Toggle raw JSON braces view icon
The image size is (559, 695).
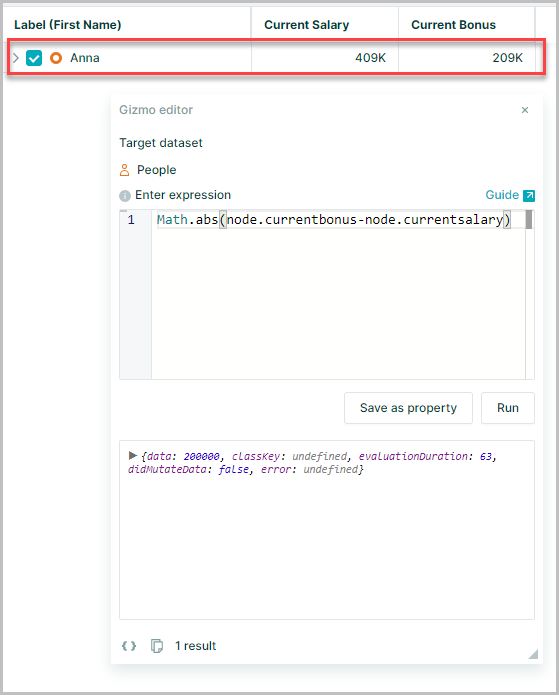point(129,646)
